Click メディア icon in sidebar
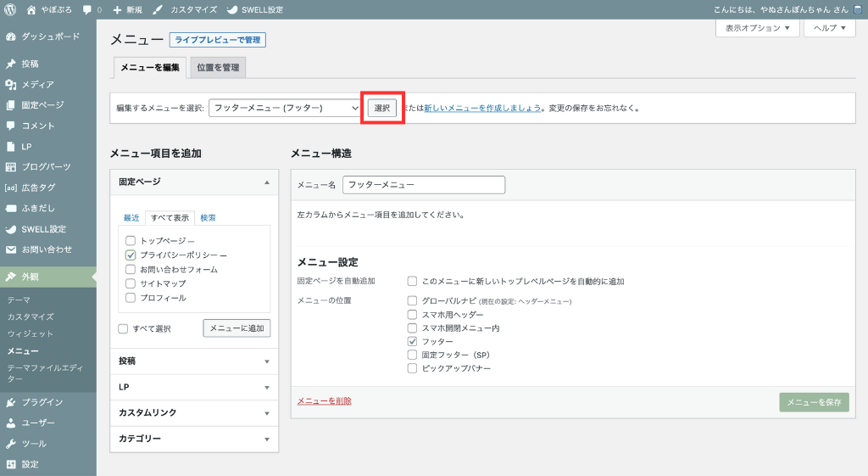 point(10,84)
